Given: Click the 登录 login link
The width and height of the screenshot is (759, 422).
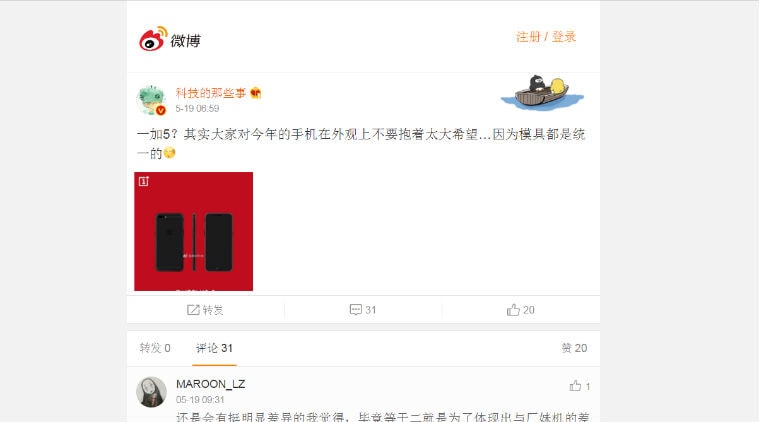Looking at the screenshot, I should pyautogui.click(x=564, y=37).
